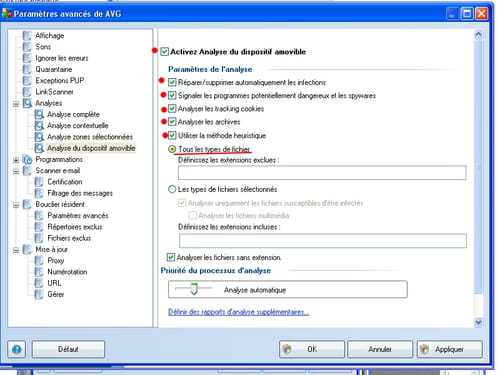Click the Numérotation item icon
This screenshot has width=500, height=375.
coord(39,272)
